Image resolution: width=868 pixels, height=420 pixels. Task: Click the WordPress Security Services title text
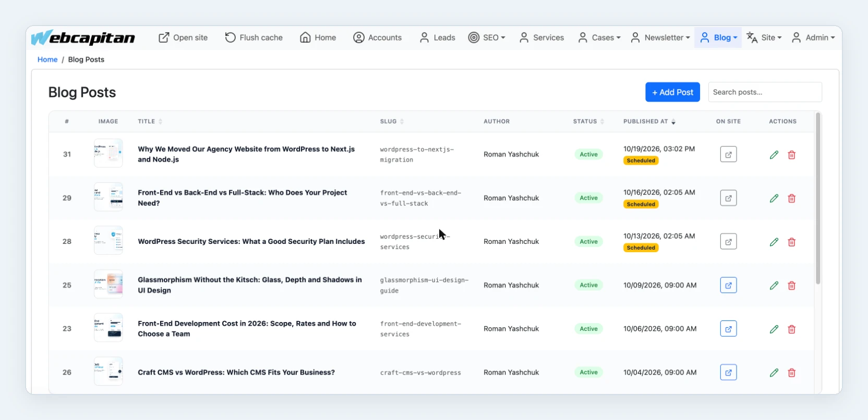point(251,242)
